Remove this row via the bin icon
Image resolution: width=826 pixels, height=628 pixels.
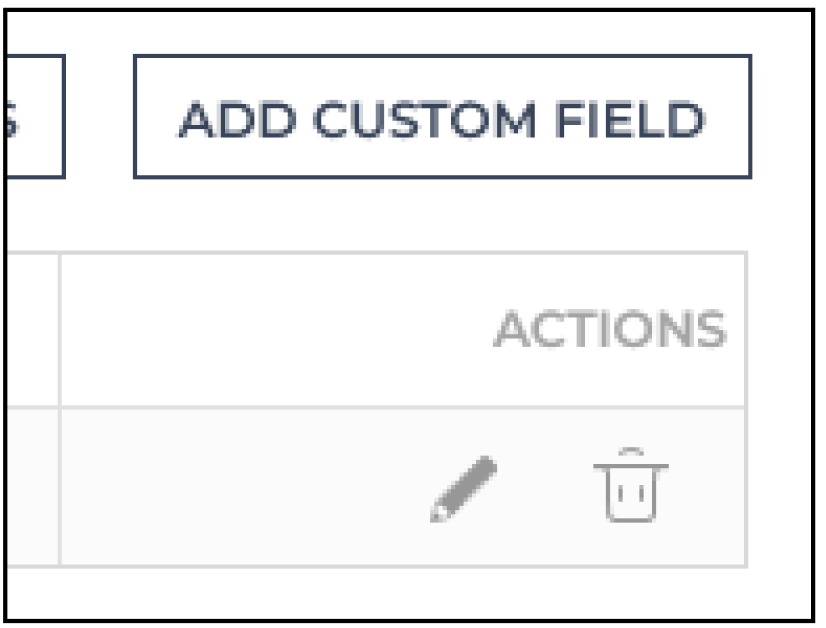[631, 485]
